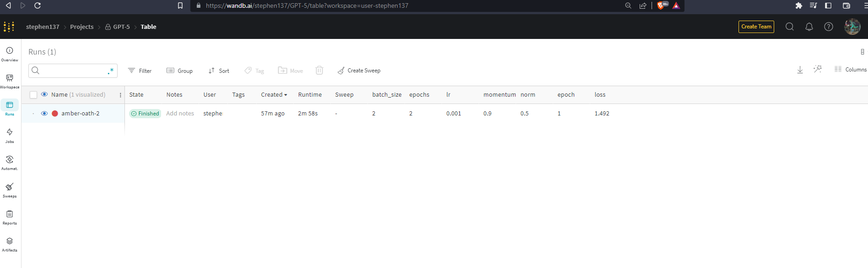Download the runs table via the download icon
Image resolution: width=868 pixels, height=268 pixels.
800,70
